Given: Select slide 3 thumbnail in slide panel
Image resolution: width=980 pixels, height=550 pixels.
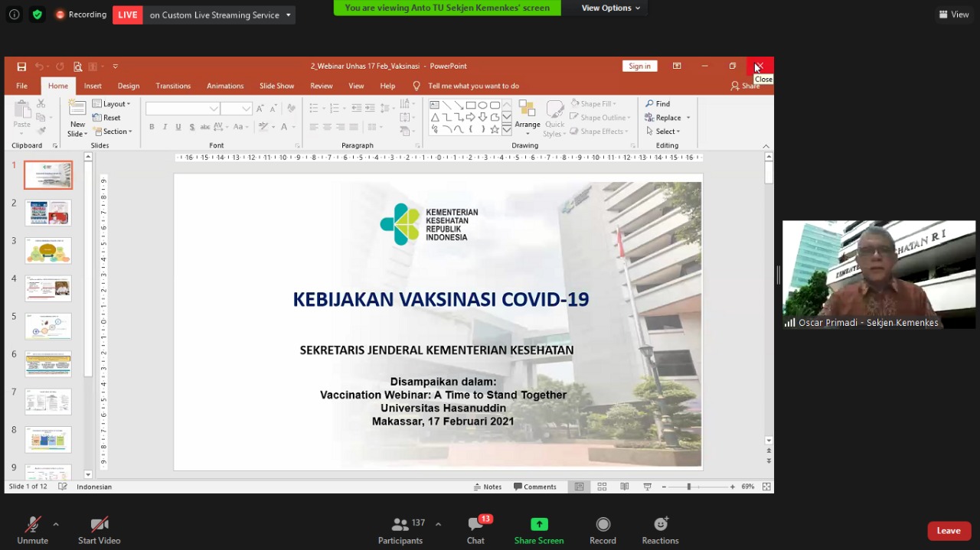Looking at the screenshot, I should point(48,251).
